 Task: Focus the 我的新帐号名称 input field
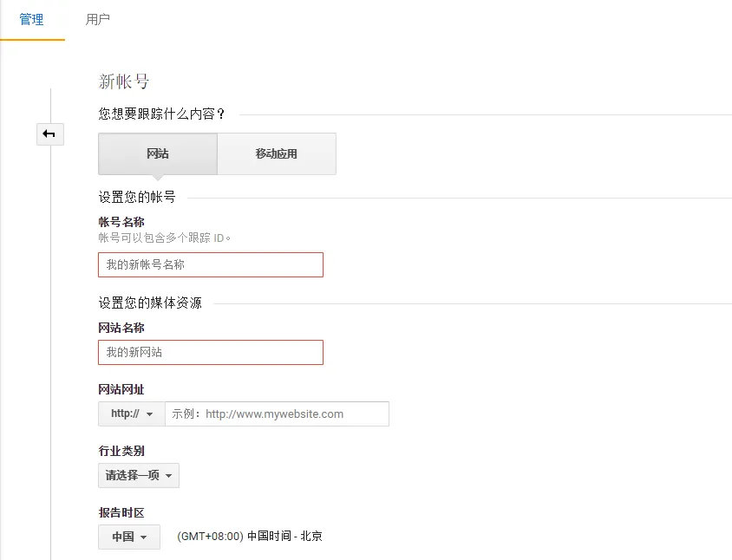coord(211,264)
